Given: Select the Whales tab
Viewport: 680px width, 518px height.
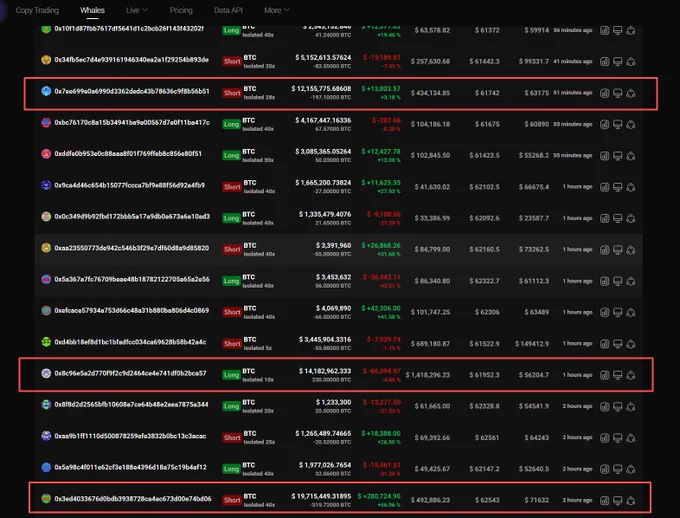Looking at the screenshot, I should [x=92, y=10].
